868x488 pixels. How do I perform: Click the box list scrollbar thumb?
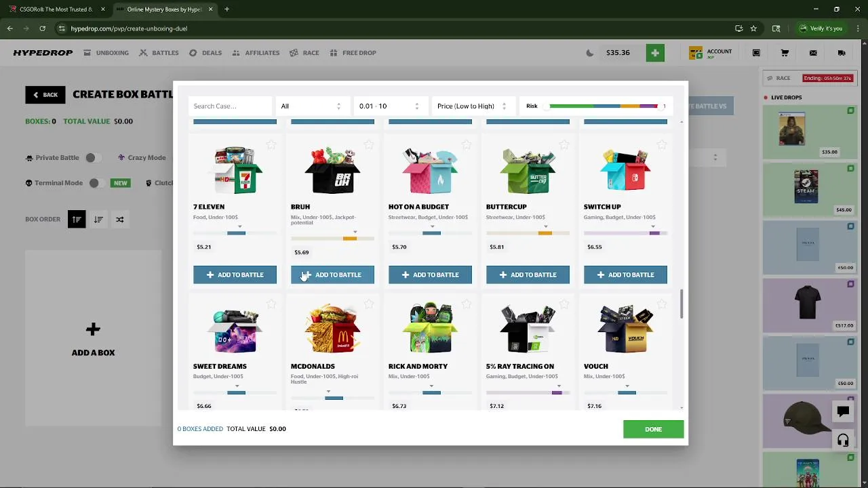point(682,304)
